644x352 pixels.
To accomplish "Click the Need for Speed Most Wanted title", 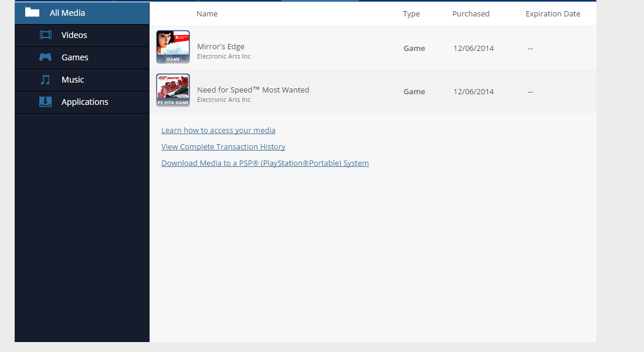I will click(x=253, y=90).
